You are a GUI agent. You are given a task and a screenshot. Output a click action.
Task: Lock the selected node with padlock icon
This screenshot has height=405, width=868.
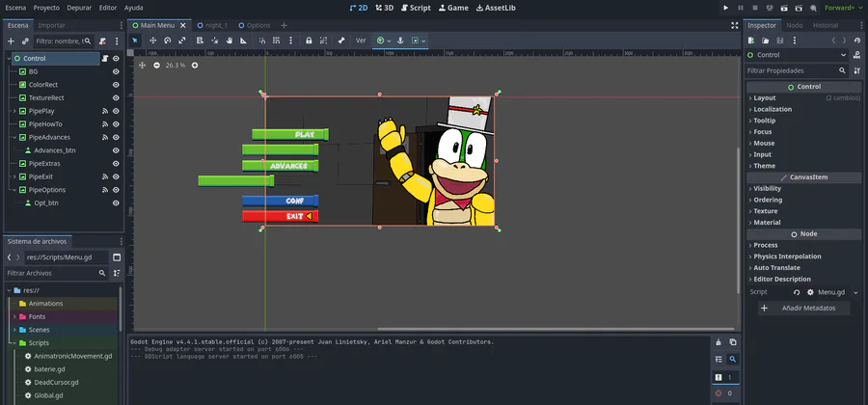pos(309,40)
